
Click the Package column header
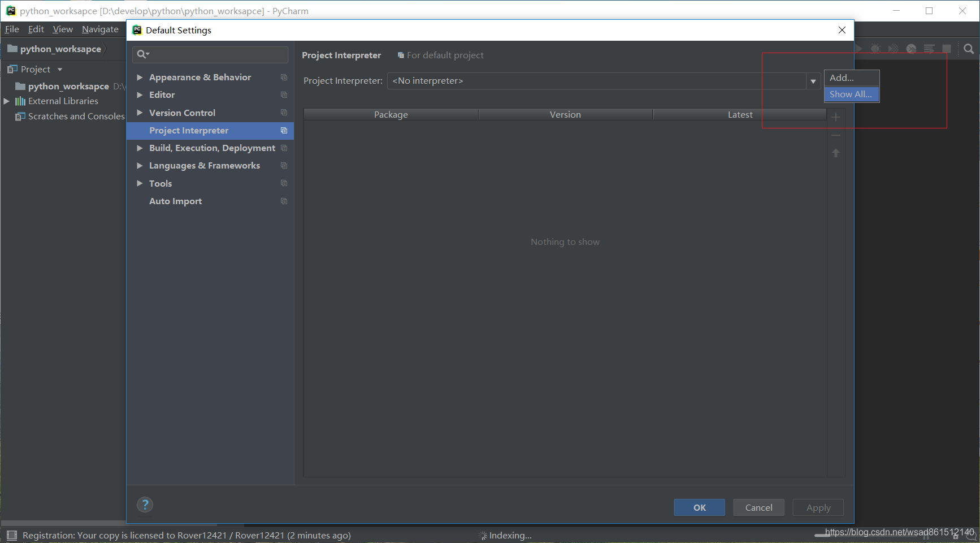391,115
